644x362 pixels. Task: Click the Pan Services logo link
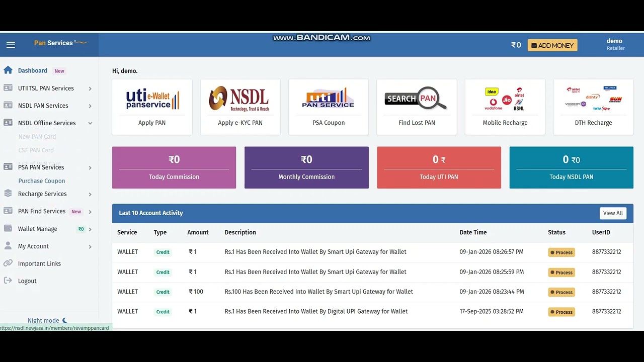coord(60,43)
